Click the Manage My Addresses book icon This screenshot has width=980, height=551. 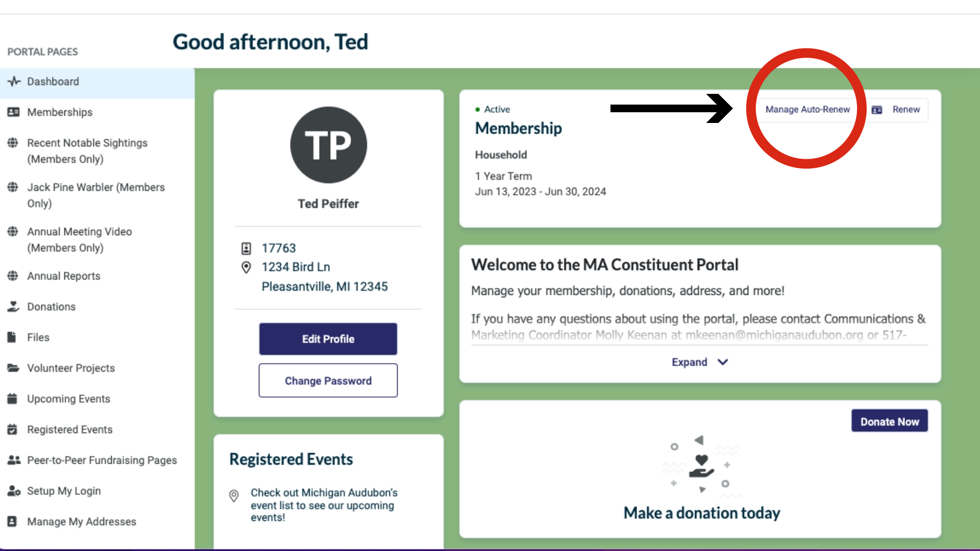[12, 521]
